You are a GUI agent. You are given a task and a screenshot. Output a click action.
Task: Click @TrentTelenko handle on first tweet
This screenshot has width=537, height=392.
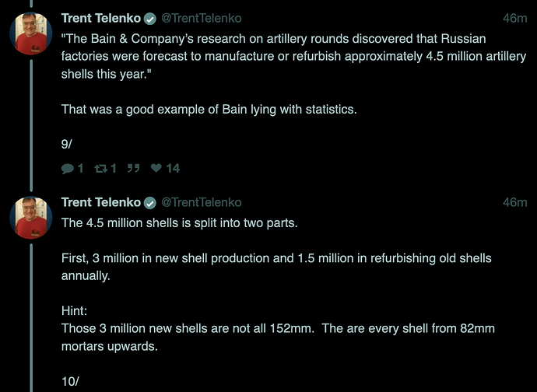[202, 19]
